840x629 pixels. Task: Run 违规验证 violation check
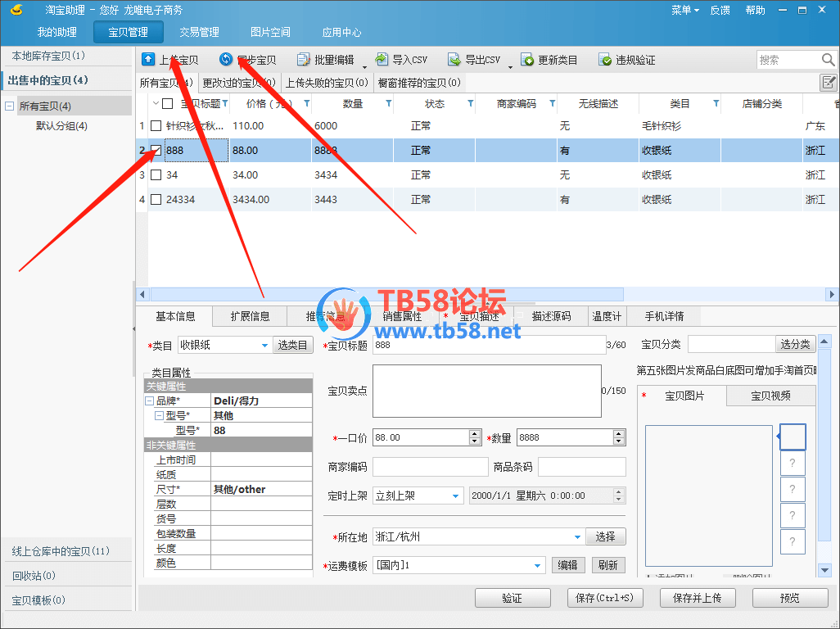point(605,60)
